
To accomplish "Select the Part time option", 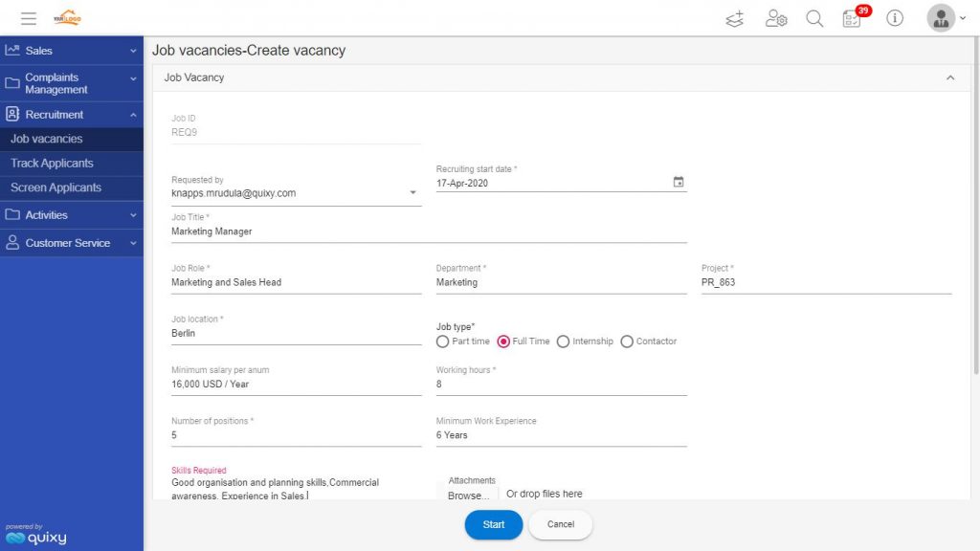I will pyautogui.click(x=442, y=342).
